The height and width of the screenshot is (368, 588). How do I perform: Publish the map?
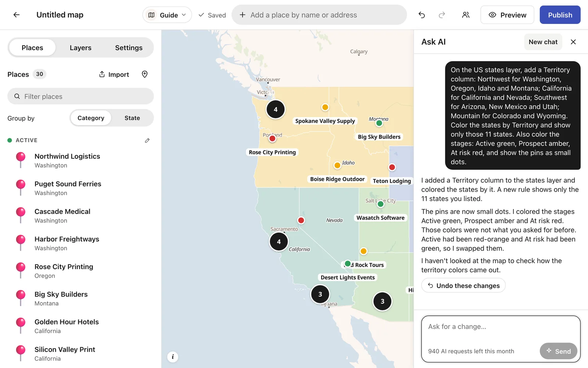(560, 15)
